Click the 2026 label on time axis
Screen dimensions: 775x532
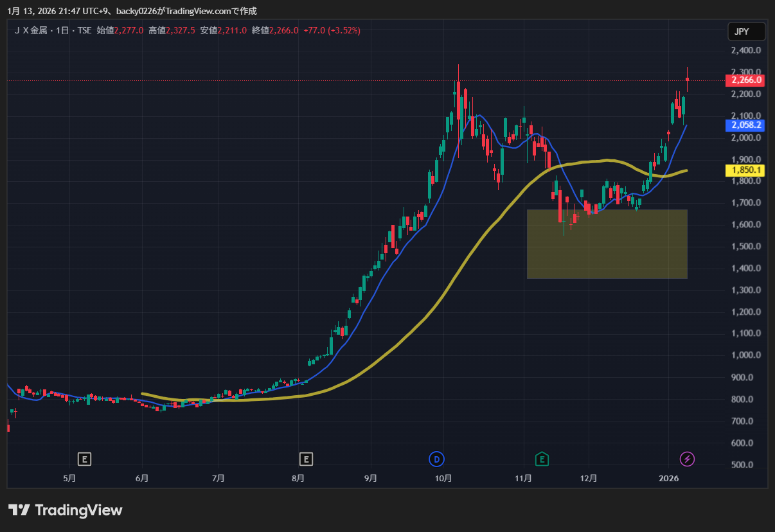coord(670,478)
